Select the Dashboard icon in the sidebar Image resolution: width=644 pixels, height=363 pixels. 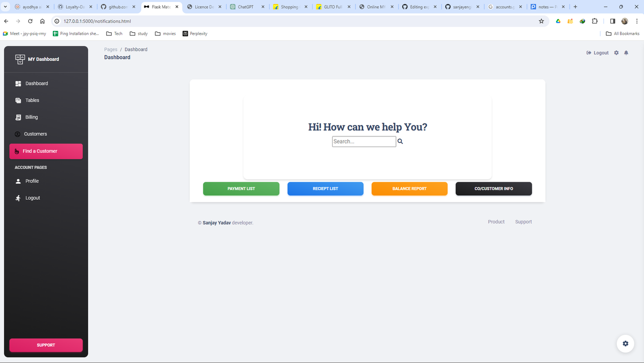pyautogui.click(x=18, y=83)
